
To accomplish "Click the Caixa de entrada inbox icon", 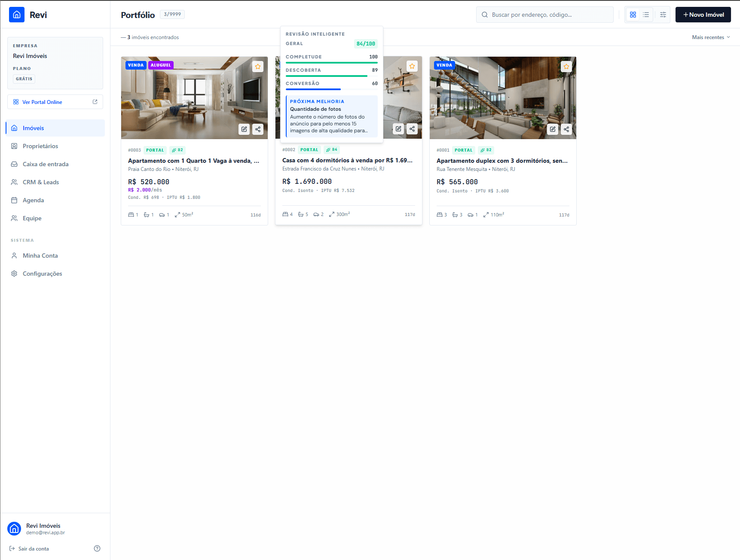I will pyautogui.click(x=14, y=164).
